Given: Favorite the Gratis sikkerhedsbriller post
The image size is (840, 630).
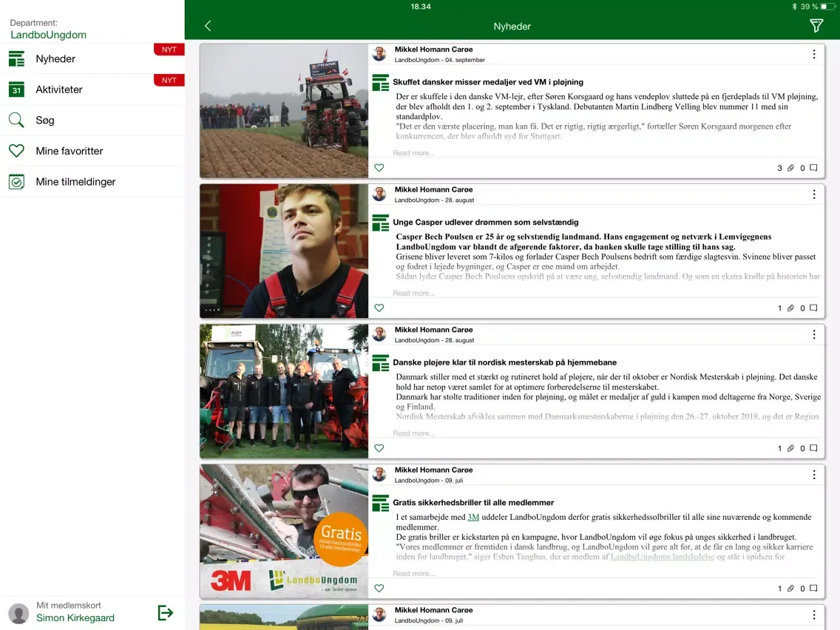Looking at the screenshot, I should point(379,588).
